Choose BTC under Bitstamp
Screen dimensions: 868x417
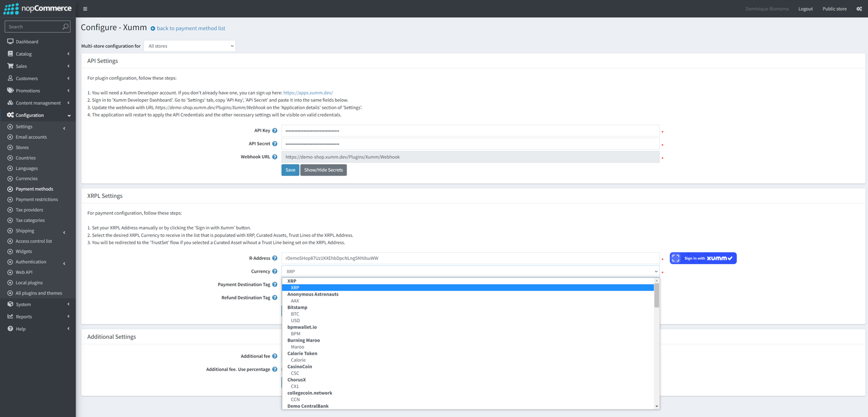pos(468,314)
